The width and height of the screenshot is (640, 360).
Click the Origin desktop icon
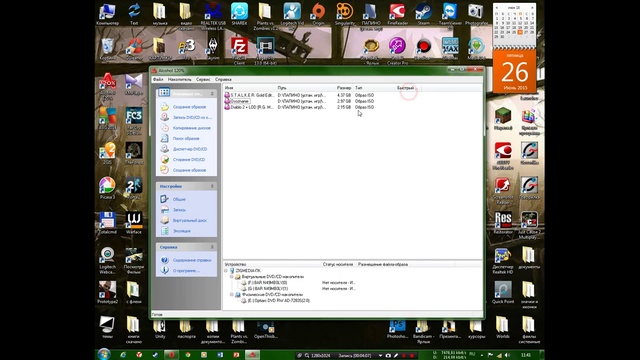pos(318,14)
